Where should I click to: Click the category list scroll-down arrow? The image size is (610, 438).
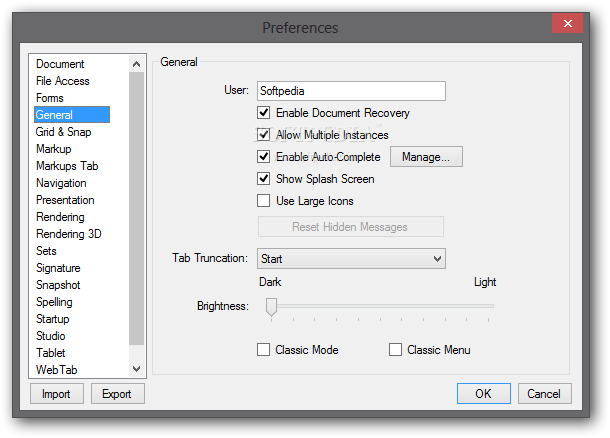pos(136,369)
